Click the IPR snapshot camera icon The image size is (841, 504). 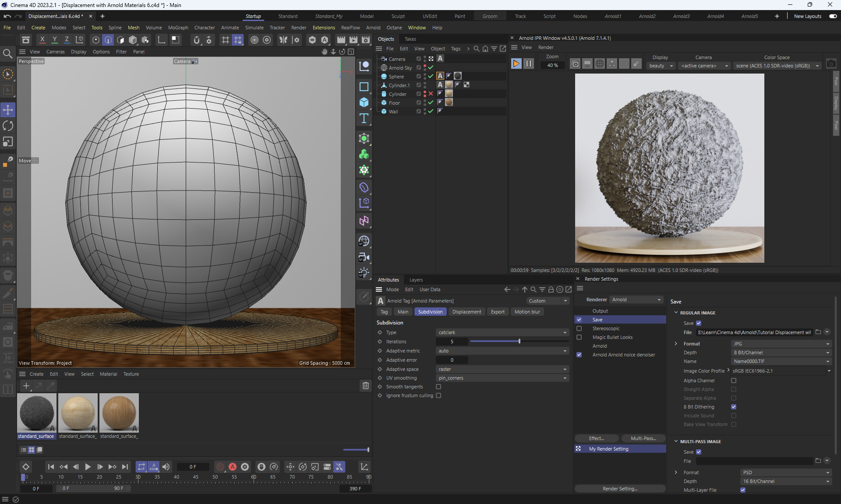831,63
